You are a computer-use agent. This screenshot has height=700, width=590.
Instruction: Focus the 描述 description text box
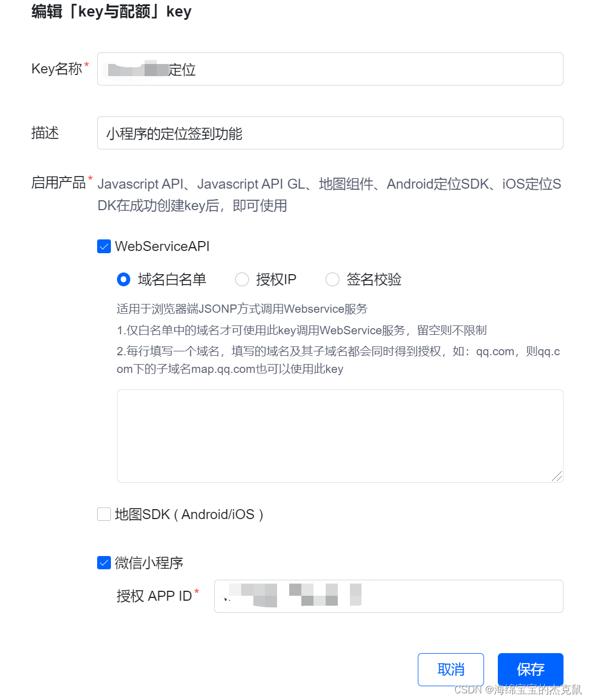point(330,133)
